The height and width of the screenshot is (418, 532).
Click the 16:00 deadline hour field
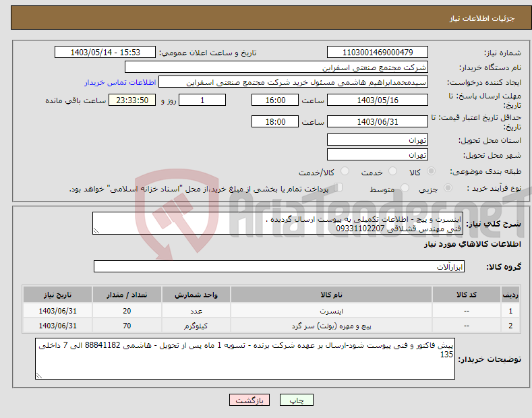(x=275, y=100)
